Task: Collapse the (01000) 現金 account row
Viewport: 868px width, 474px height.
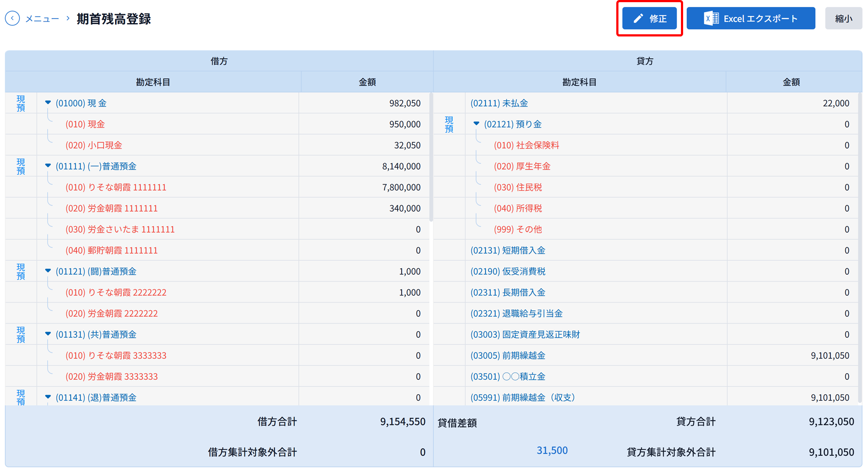Action: point(48,103)
